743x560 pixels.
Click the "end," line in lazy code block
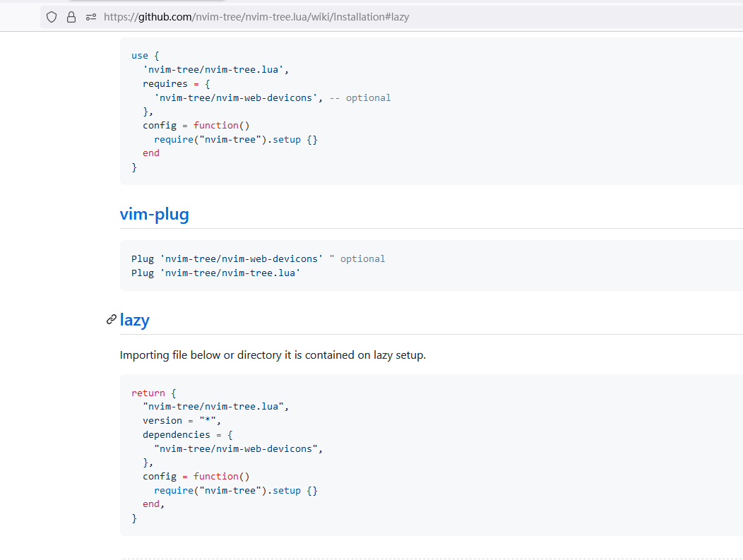point(153,504)
